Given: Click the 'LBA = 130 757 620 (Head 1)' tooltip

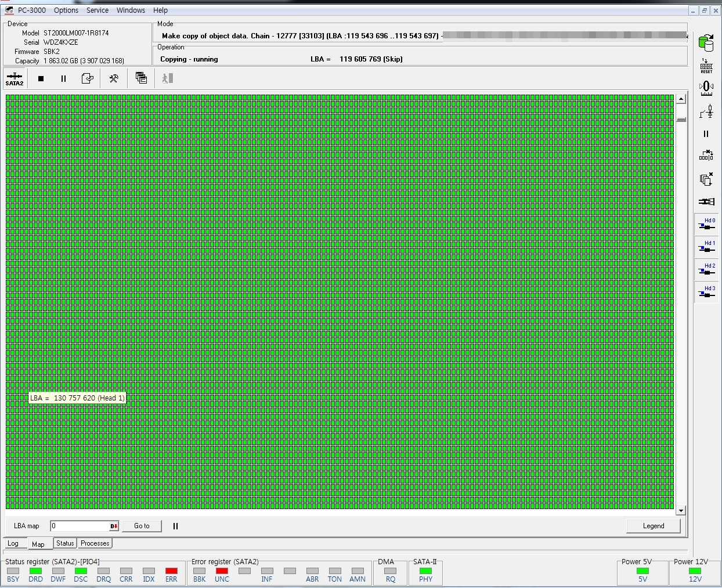Looking at the screenshot, I should pos(77,398).
